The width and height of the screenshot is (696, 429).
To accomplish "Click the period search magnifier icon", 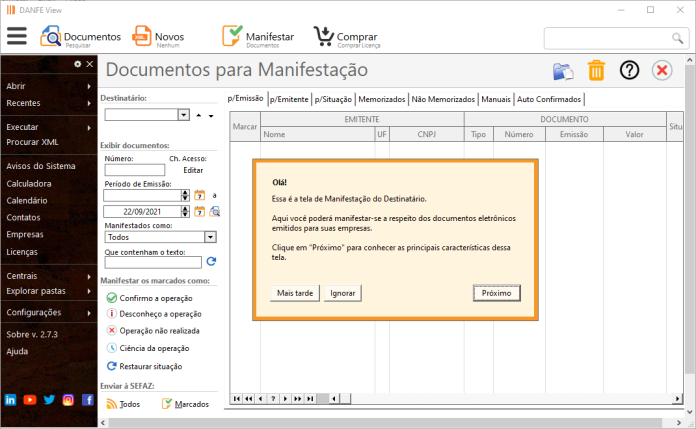I will pos(215,211).
